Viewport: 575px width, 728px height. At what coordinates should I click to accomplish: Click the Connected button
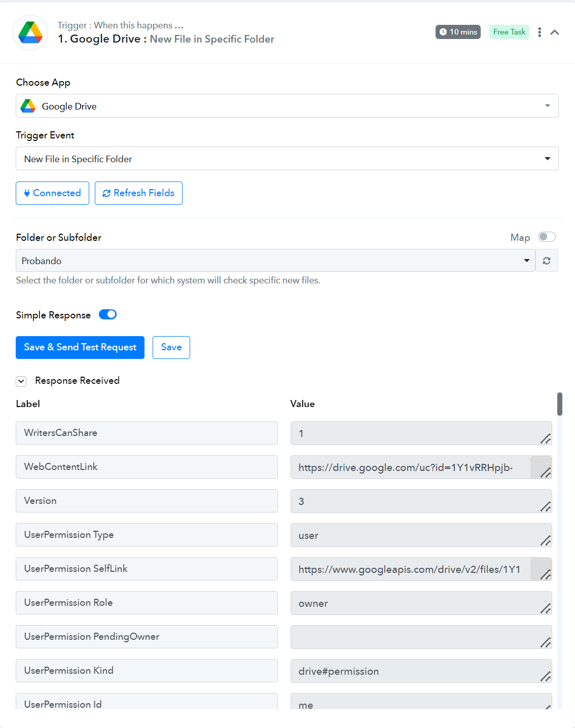[x=53, y=193]
